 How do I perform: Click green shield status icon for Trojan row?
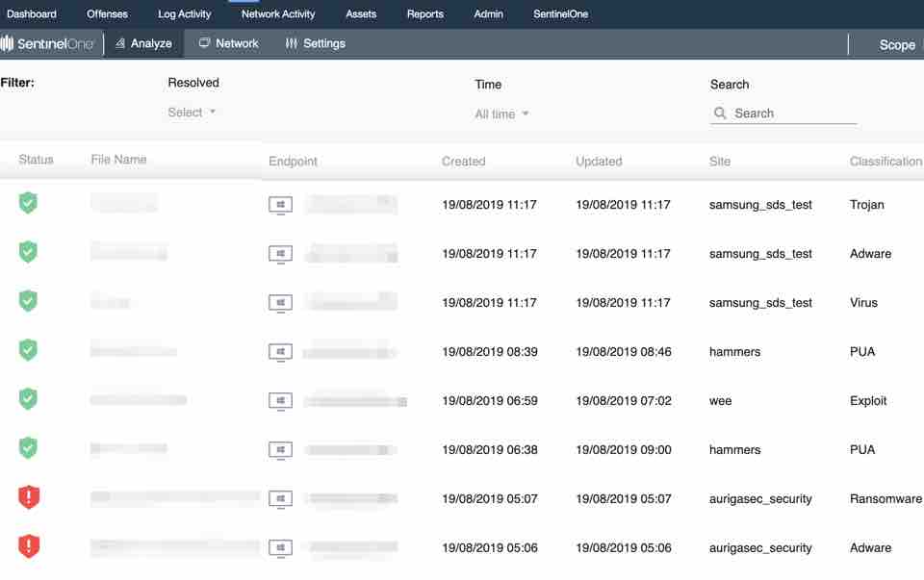click(x=29, y=203)
